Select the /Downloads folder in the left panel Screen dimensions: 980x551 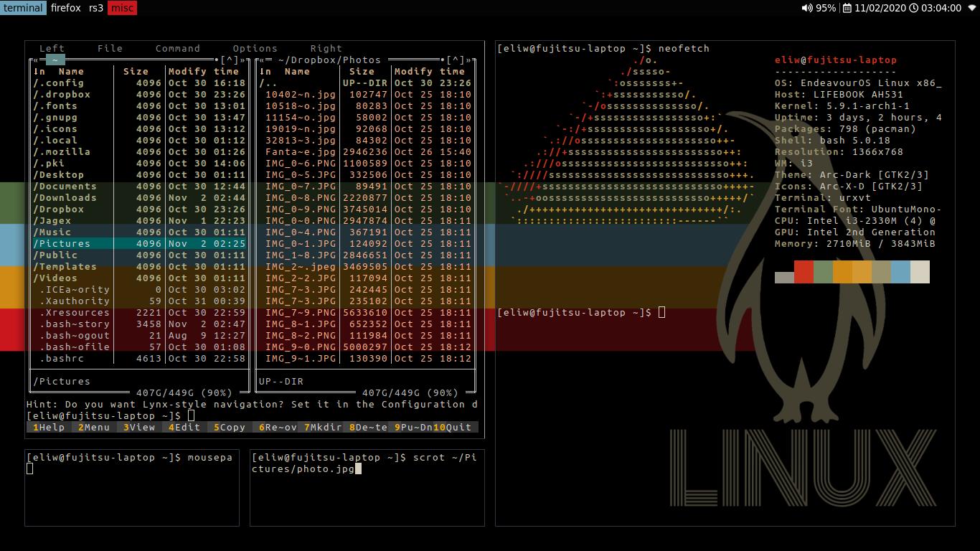65,198
